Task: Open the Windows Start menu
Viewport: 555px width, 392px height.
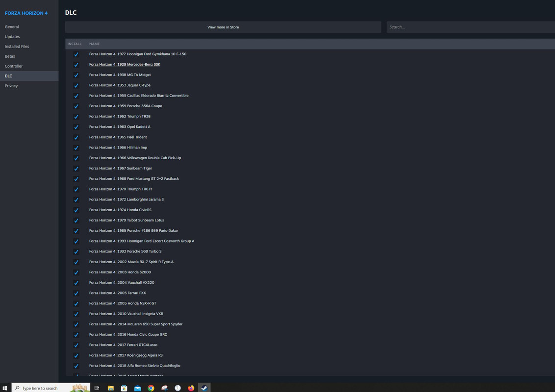Action: point(5,388)
